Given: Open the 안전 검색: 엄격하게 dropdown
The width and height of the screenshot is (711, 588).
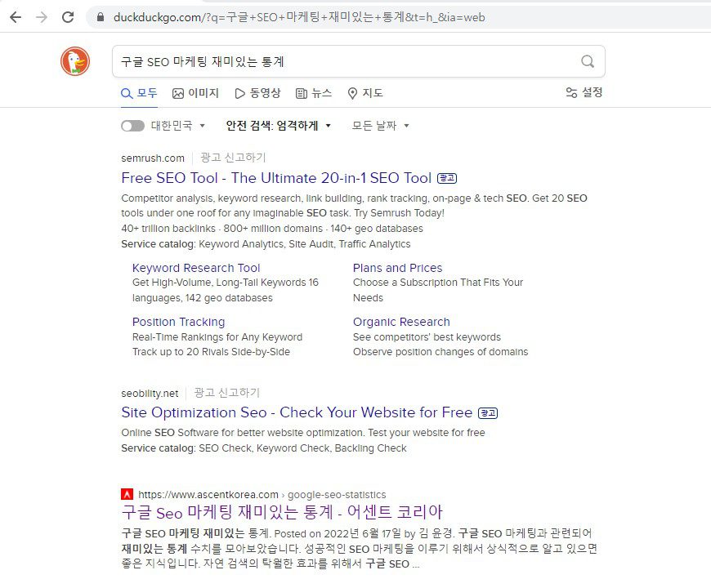Looking at the screenshot, I should point(278,126).
